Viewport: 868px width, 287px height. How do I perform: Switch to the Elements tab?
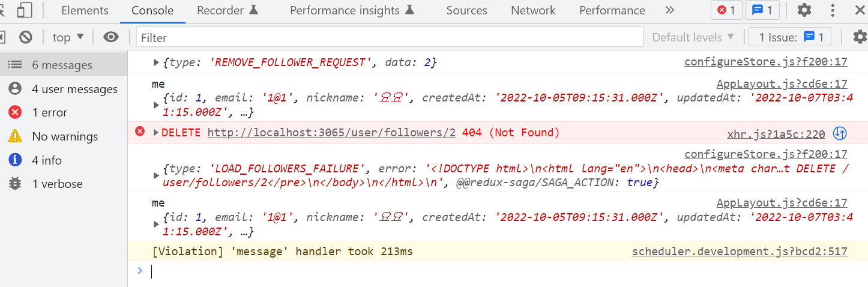pos(85,10)
